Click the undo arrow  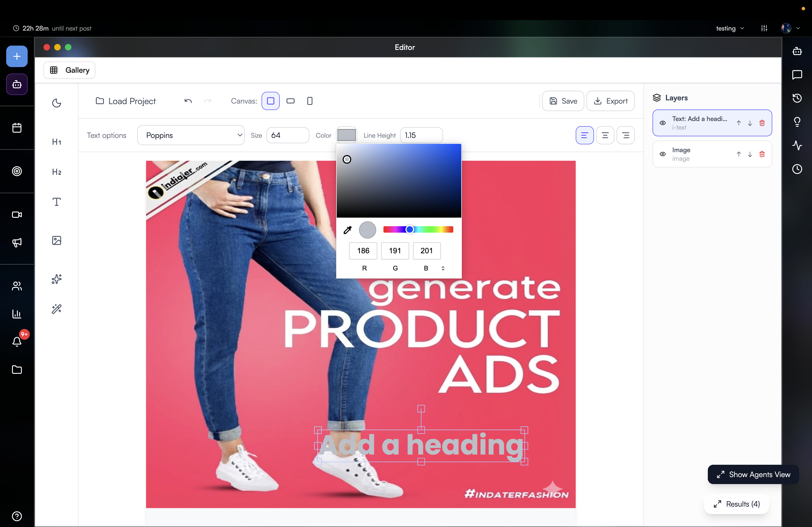[188, 101]
